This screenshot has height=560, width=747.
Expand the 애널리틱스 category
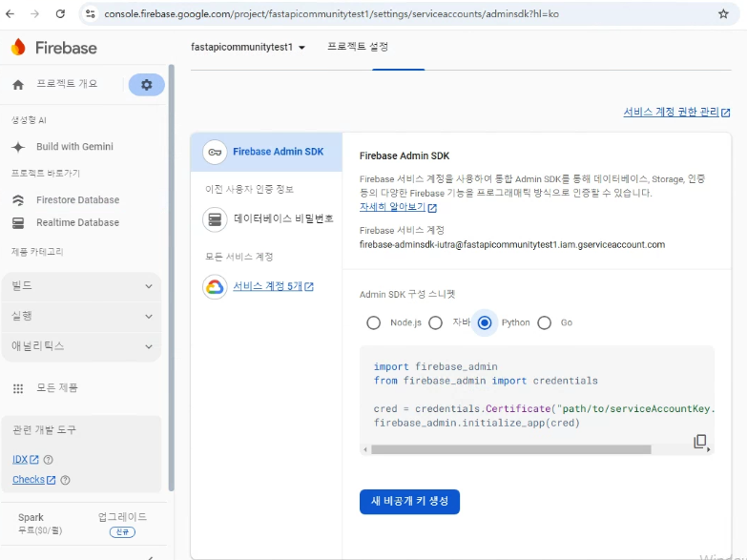81,346
